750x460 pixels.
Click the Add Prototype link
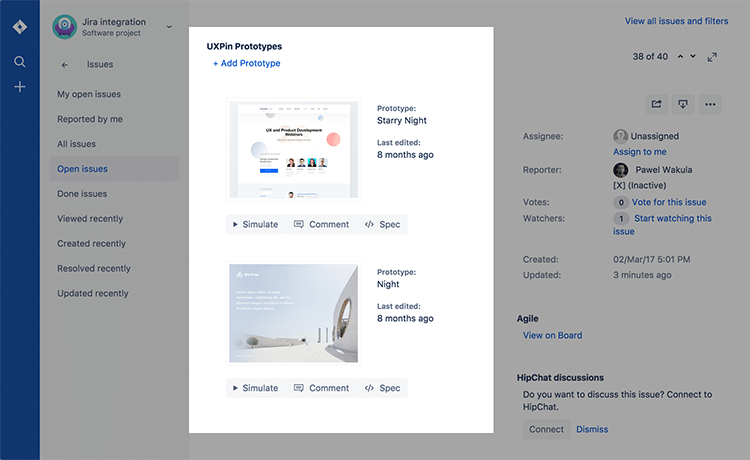[x=246, y=63]
